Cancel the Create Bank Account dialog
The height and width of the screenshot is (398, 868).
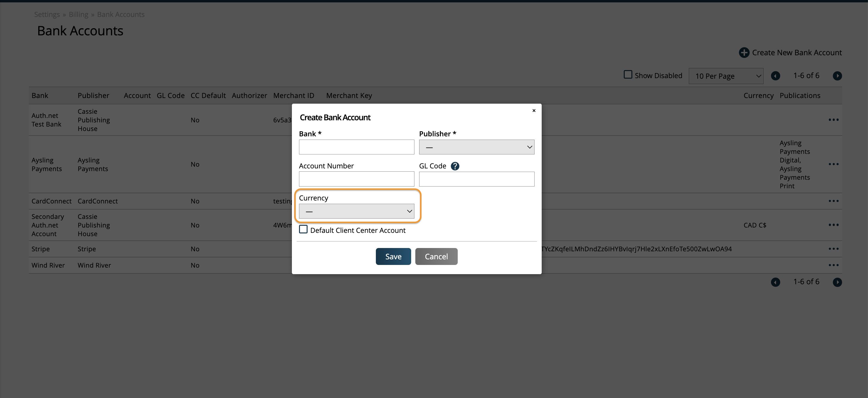pyautogui.click(x=436, y=256)
